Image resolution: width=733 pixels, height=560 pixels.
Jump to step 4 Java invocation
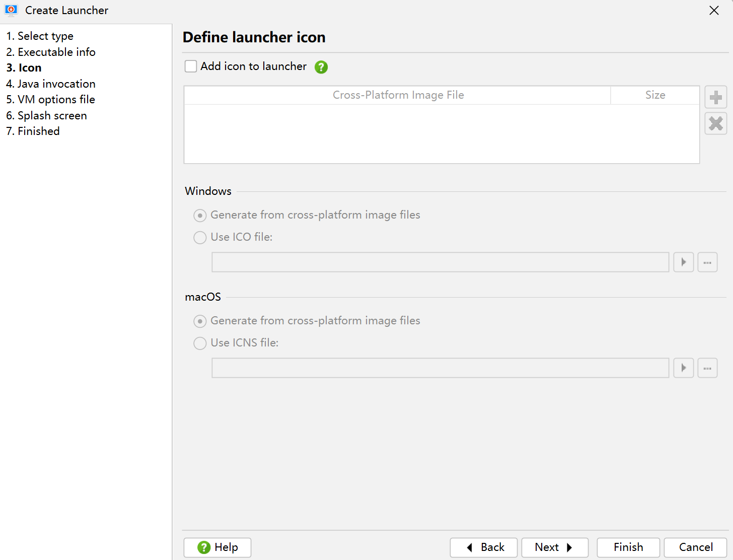point(51,84)
